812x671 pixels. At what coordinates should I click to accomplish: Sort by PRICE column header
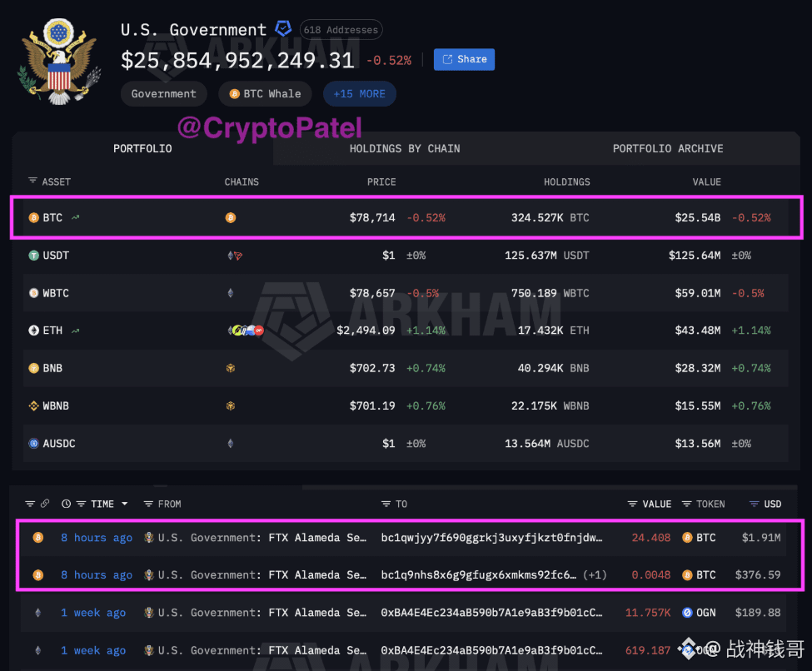pyautogui.click(x=381, y=181)
